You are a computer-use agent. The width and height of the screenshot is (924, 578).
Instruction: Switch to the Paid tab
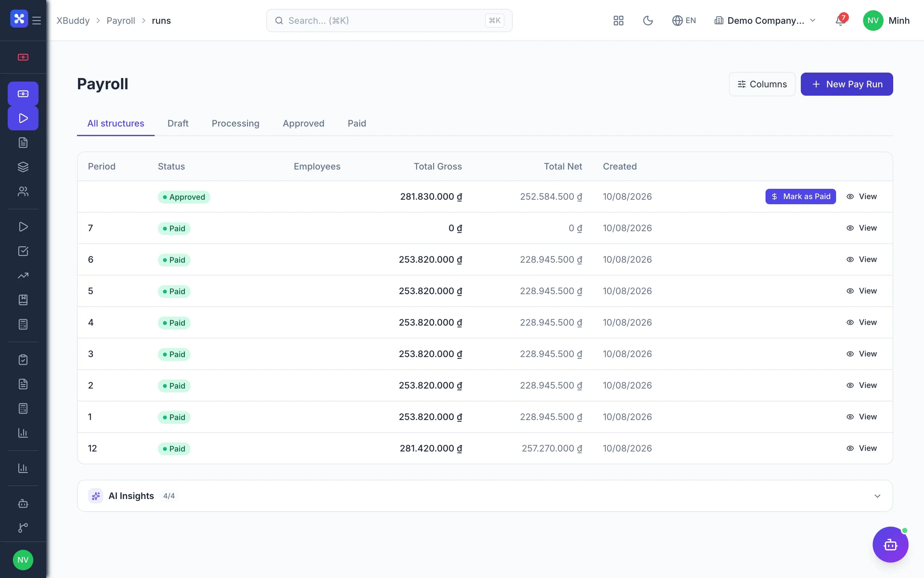tap(357, 124)
